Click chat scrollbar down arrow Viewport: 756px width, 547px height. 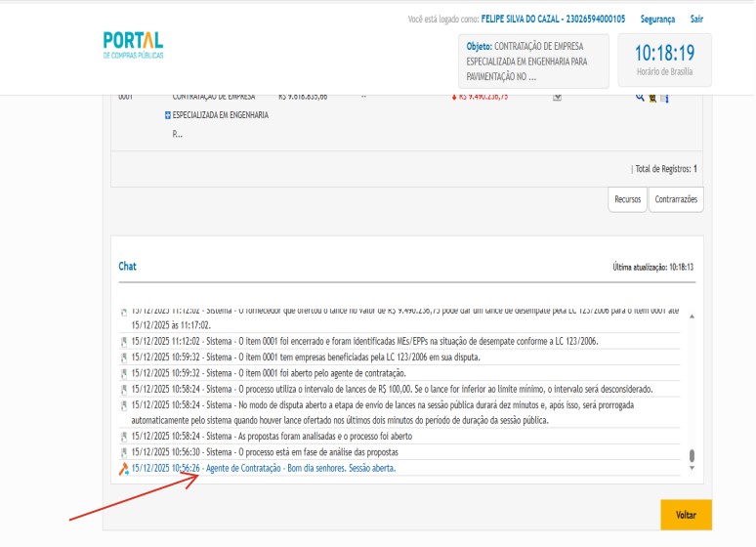[x=693, y=468]
